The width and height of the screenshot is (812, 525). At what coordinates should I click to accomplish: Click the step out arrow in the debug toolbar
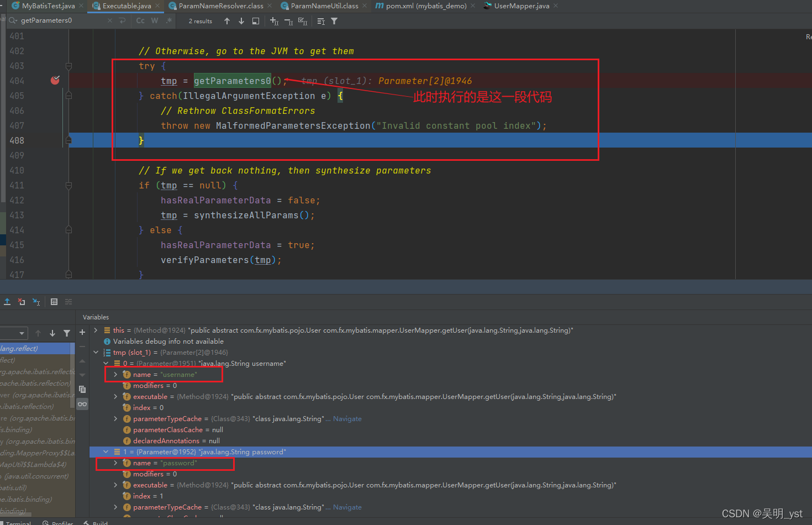coord(7,302)
